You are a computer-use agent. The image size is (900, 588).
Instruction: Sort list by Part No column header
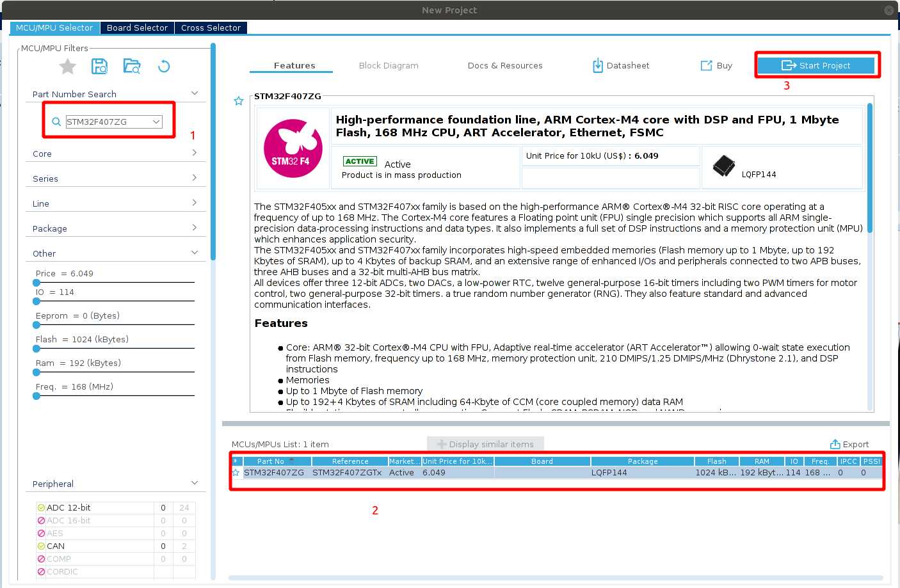(x=277, y=461)
